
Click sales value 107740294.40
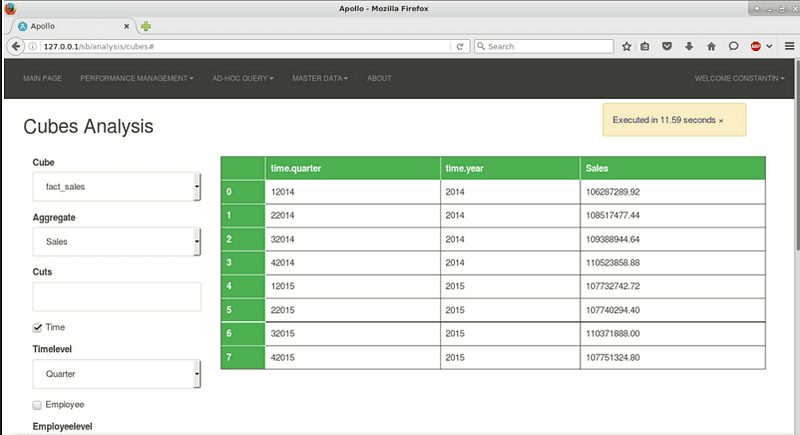[x=612, y=310]
